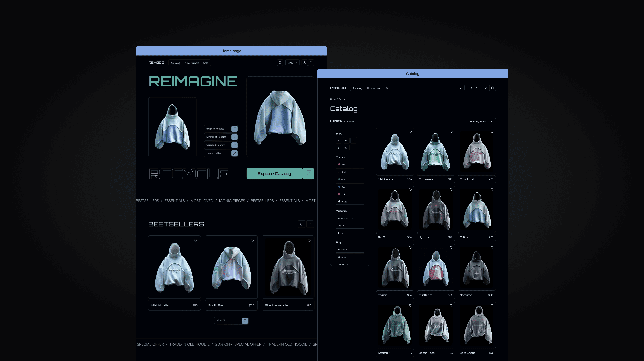Image resolution: width=644 pixels, height=361 pixels.
Task: Click arrow icon beside Minimalist Hoodies
Action: pos(234,137)
